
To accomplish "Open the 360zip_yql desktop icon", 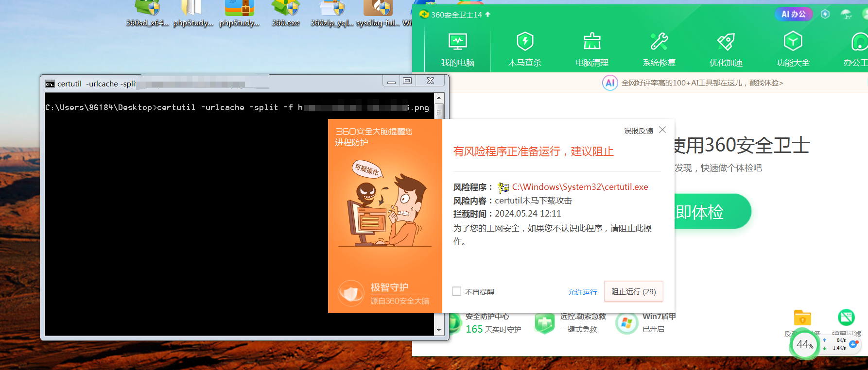I will point(332,13).
